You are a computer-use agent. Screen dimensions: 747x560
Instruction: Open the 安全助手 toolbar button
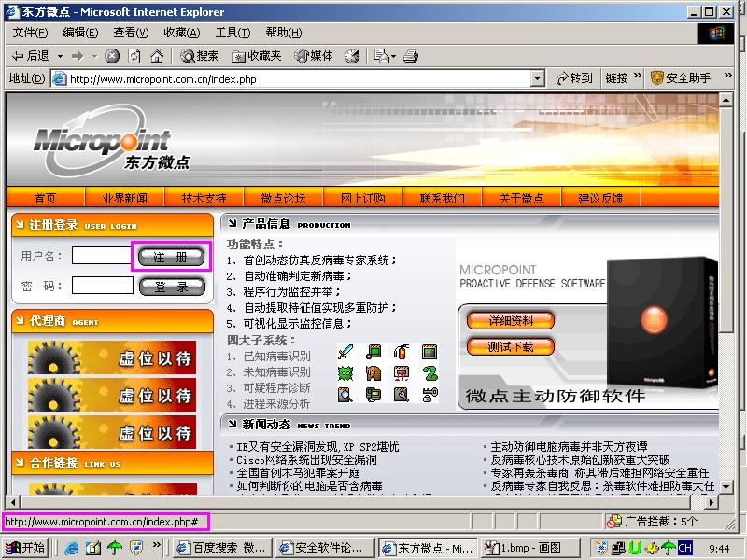pos(681,78)
